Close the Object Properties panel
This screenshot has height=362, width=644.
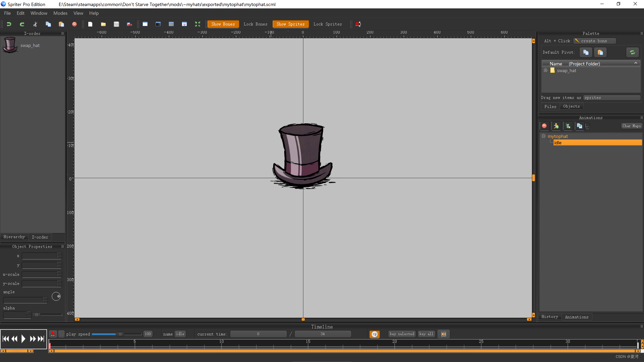(62, 247)
